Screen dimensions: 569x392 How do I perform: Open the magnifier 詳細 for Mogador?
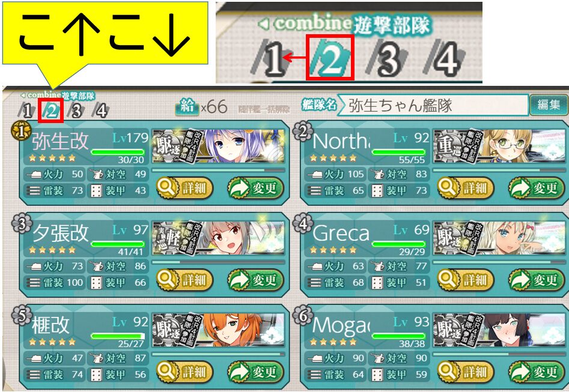click(x=466, y=372)
